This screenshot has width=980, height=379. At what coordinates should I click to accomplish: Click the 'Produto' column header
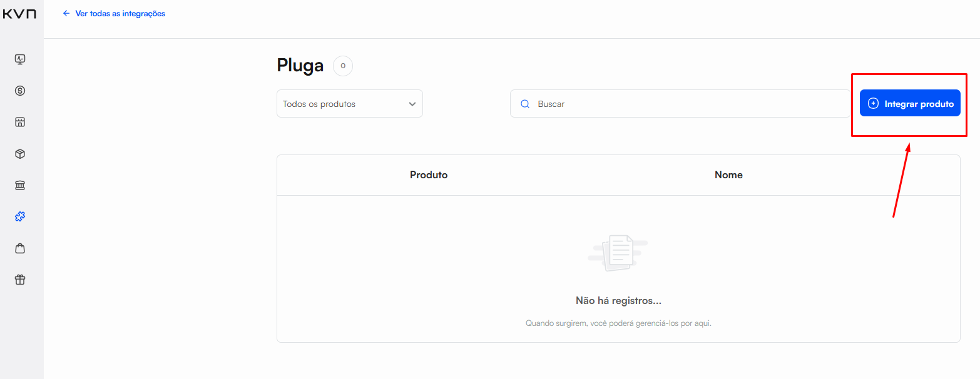[429, 175]
